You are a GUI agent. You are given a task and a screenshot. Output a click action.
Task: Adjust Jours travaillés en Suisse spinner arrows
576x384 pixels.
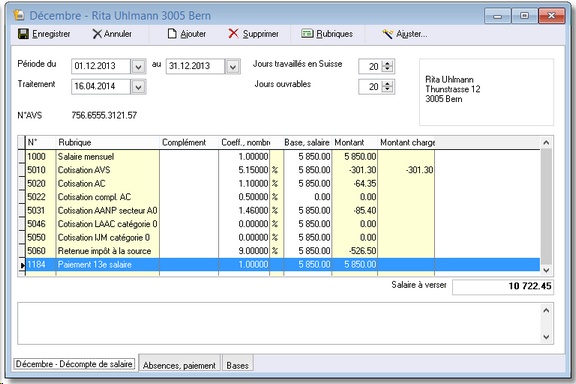(388, 67)
